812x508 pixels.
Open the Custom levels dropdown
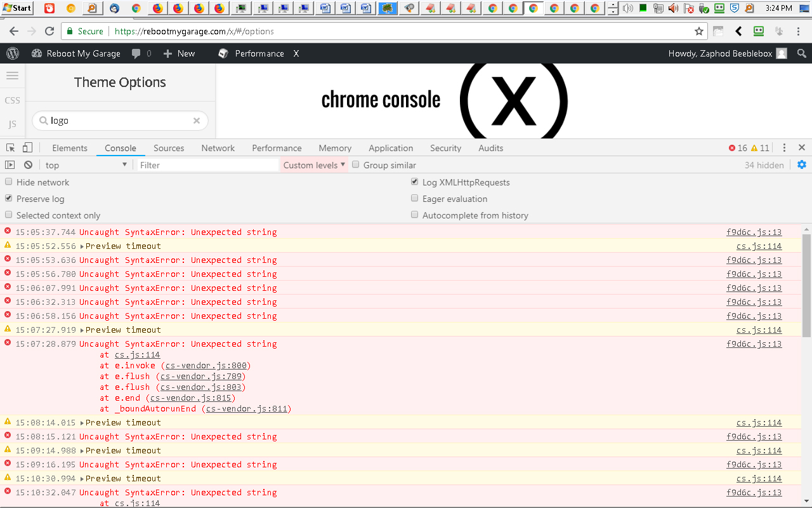[314, 165]
